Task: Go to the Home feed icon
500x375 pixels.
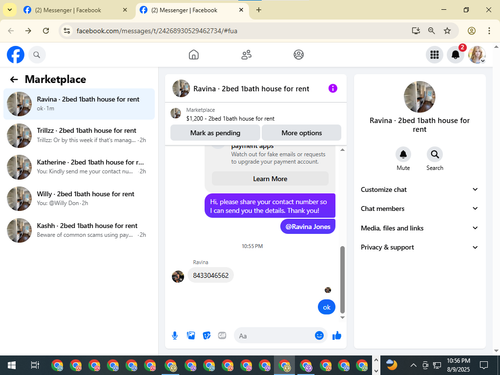Action: tap(194, 55)
